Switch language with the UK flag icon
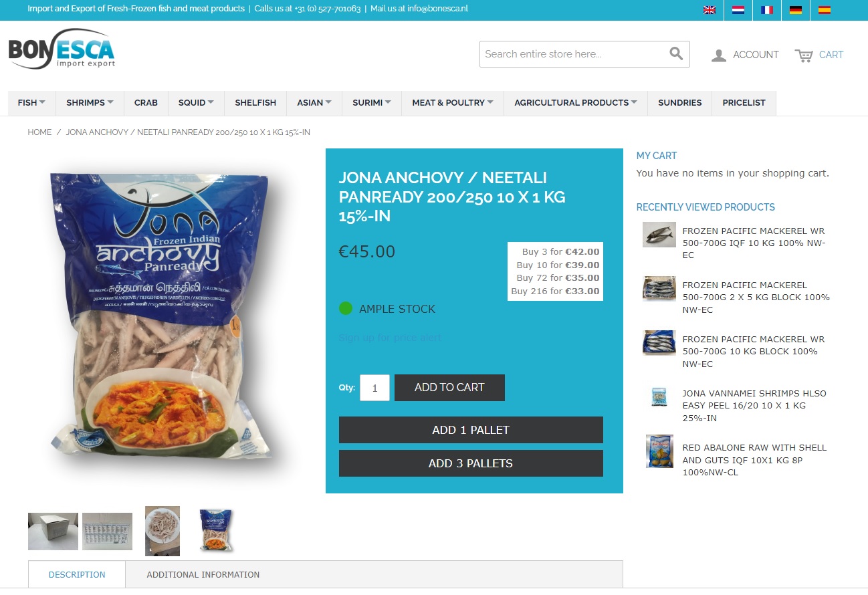 click(710, 9)
